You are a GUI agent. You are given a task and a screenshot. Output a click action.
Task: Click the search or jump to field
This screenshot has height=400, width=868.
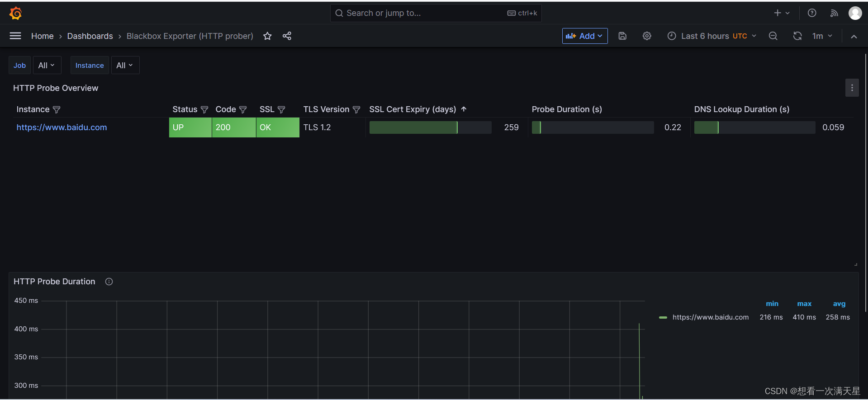coord(436,13)
